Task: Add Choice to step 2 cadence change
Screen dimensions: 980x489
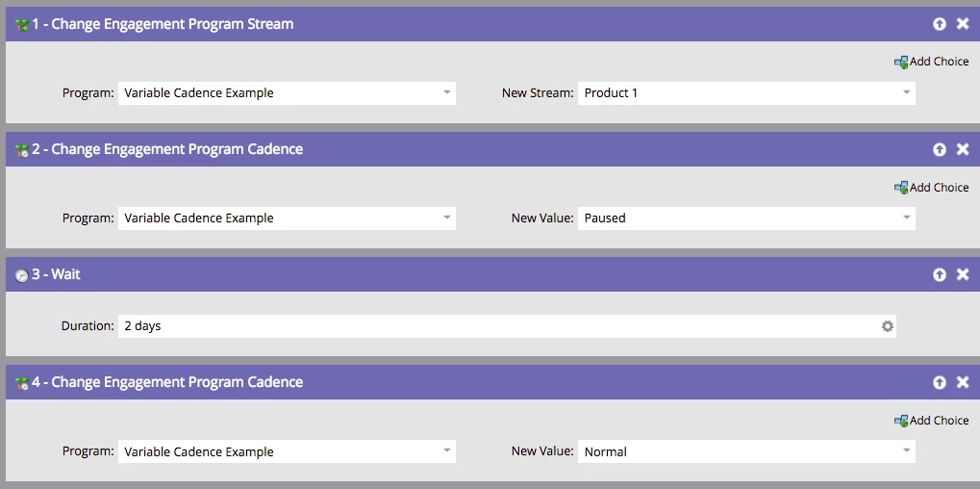Action: pyautogui.click(x=931, y=187)
